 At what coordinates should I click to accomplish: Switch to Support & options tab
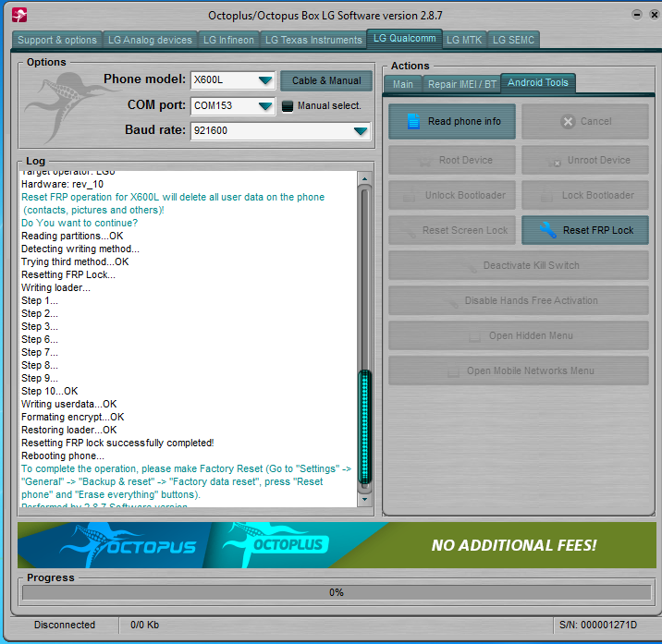point(57,40)
